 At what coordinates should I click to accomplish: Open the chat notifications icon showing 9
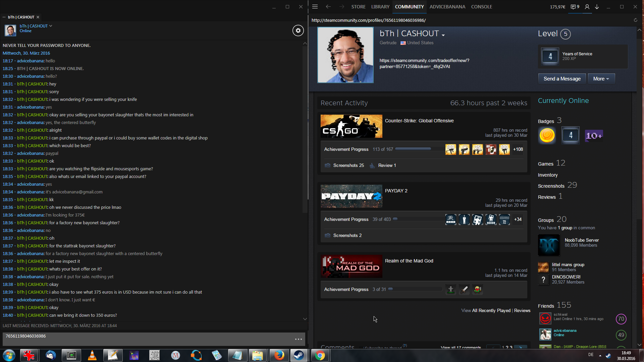(575, 7)
